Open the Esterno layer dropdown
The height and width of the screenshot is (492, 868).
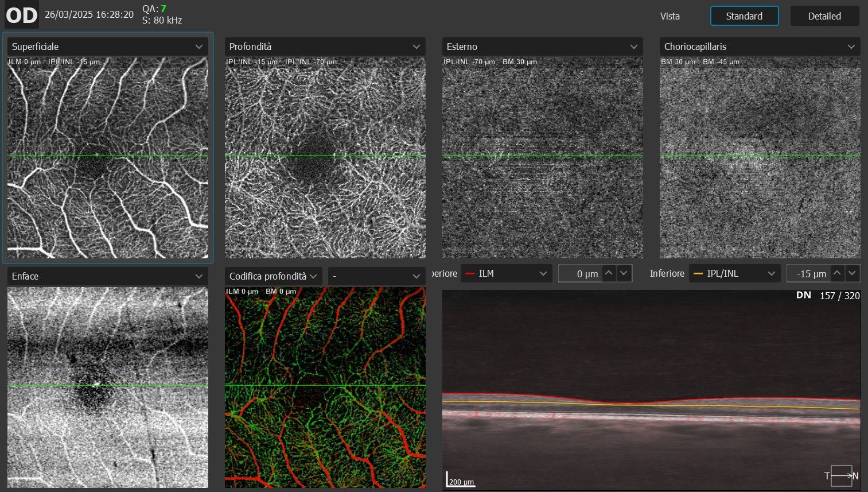[543, 47]
